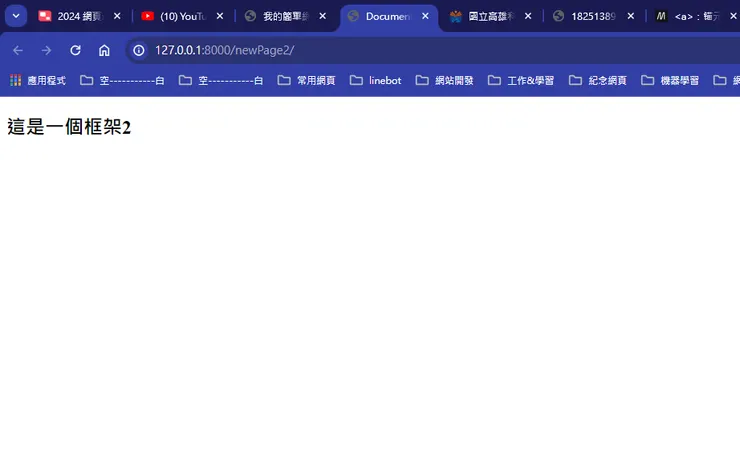Click the 2024 網頁 tab favicon
The image size is (740, 449).
coord(45,16)
